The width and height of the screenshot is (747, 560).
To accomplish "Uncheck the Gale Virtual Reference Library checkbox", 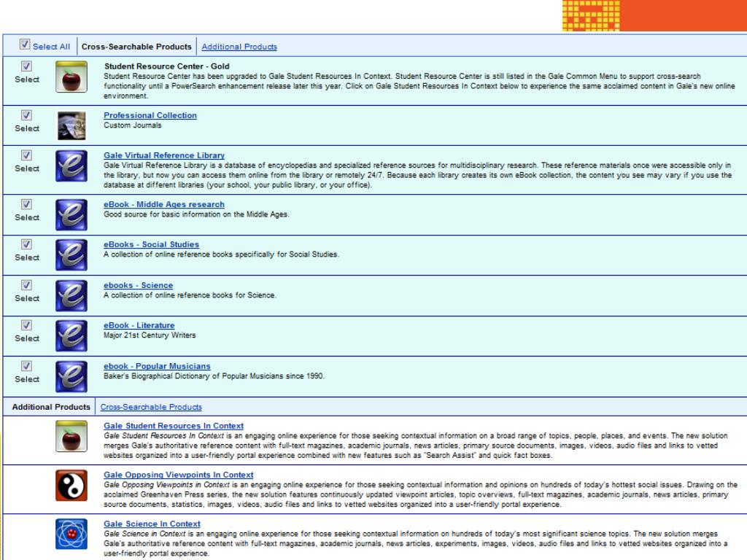I will tap(27, 155).
